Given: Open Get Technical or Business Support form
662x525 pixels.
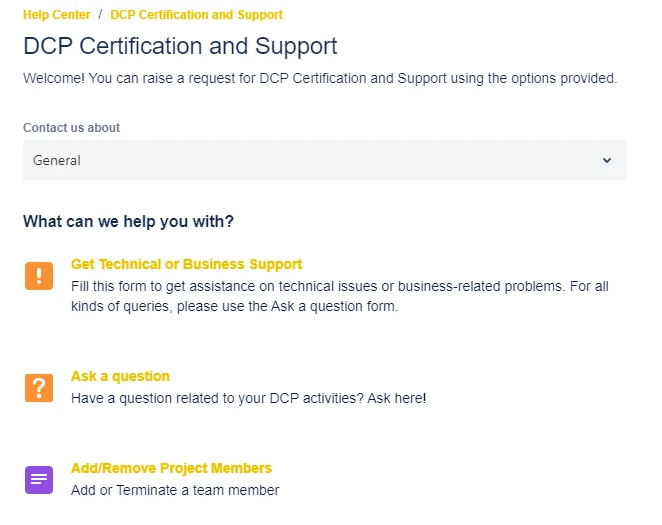Looking at the screenshot, I should pos(187,264).
